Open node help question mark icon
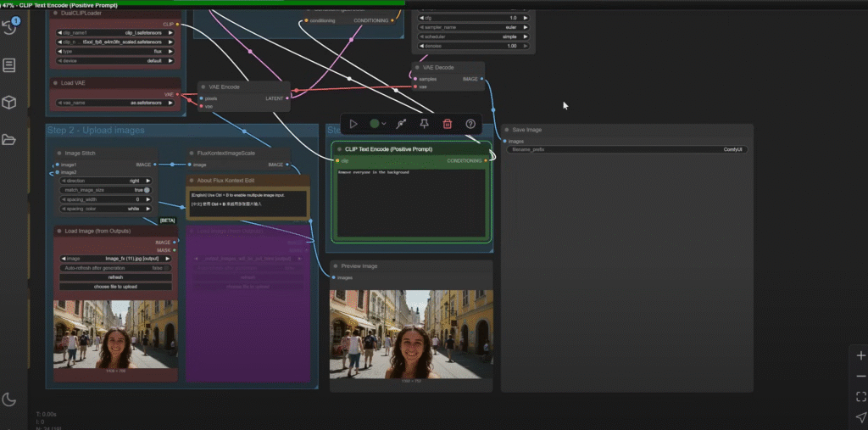The width and height of the screenshot is (868, 430). click(x=470, y=124)
